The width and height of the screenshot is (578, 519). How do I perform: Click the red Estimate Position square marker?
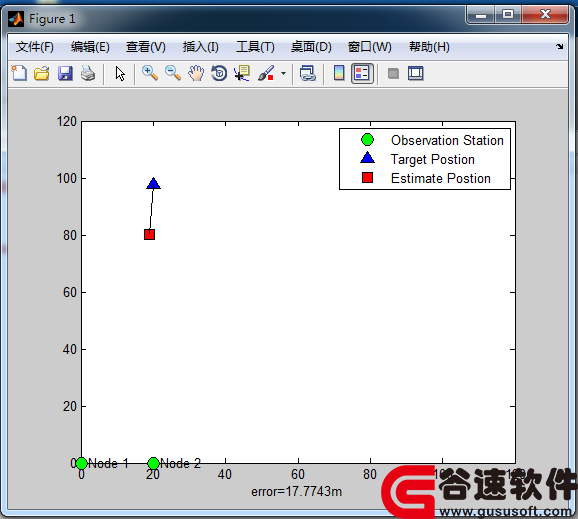click(x=149, y=234)
